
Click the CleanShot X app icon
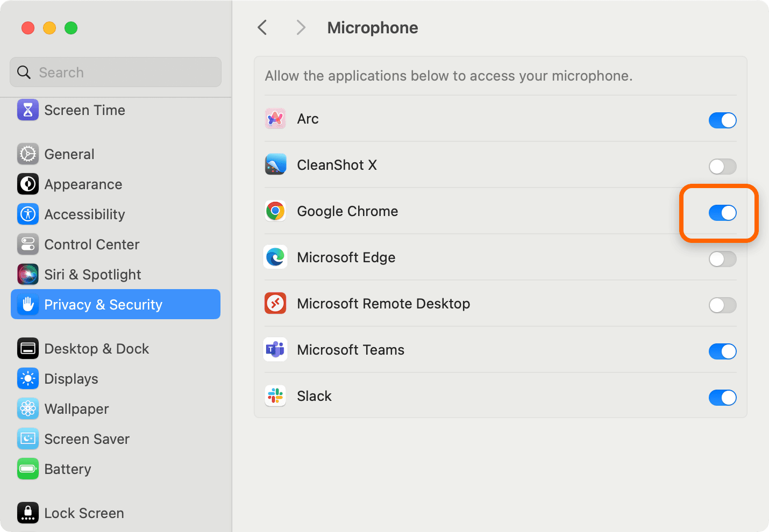pyautogui.click(x=275, y=165)
